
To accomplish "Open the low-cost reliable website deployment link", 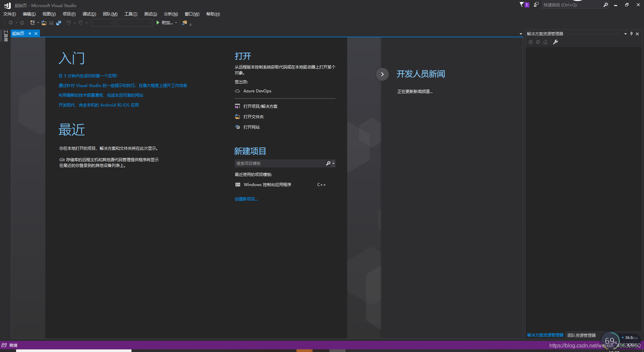I will [101, 95].
